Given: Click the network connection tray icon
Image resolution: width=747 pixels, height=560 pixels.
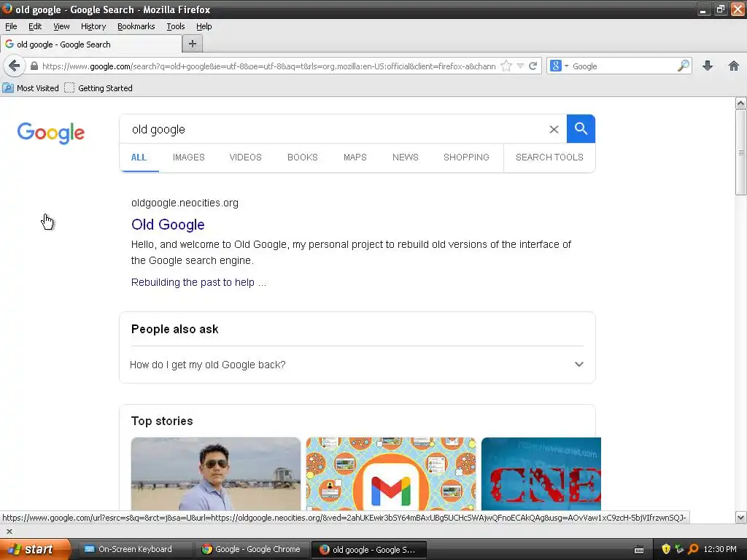Looking at the screenshot, I should click(679, 549).
